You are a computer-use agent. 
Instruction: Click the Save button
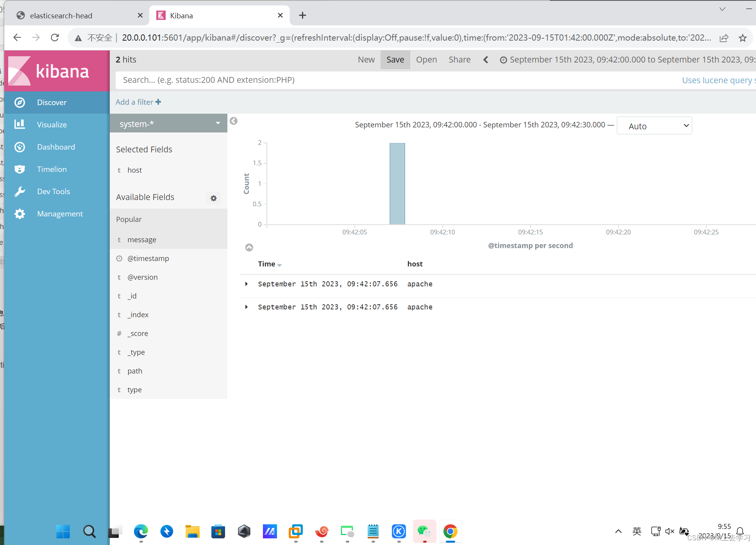click(x=395, y=60)
